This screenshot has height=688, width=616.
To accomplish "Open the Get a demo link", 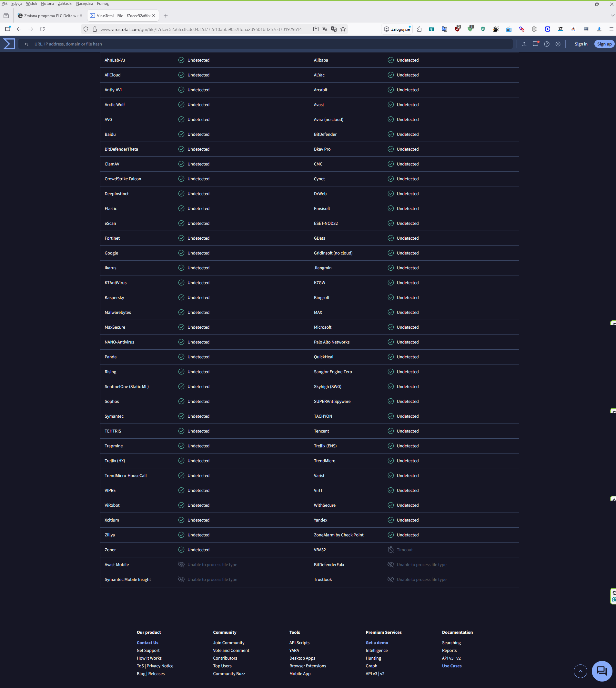I will (x=377, y=643).
